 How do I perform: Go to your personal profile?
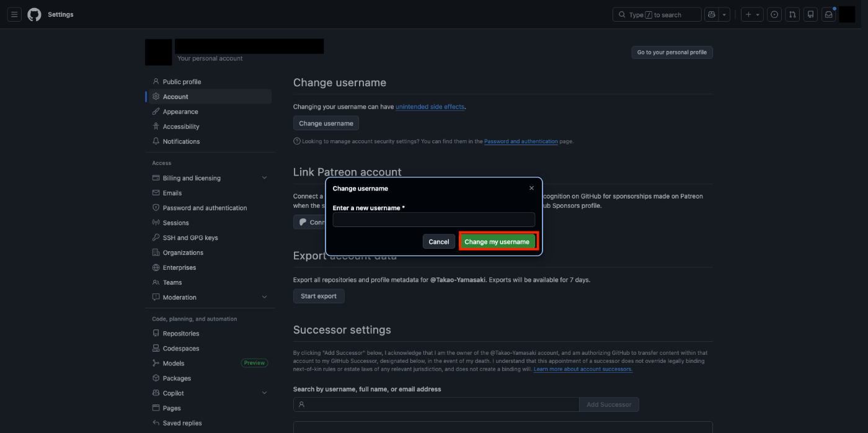672,52
